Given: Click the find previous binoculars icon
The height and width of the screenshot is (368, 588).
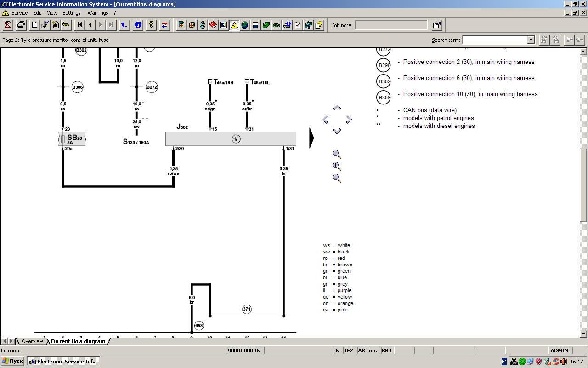Looking at the screenshot, I should pyautogui.click(x=555, y=40).
